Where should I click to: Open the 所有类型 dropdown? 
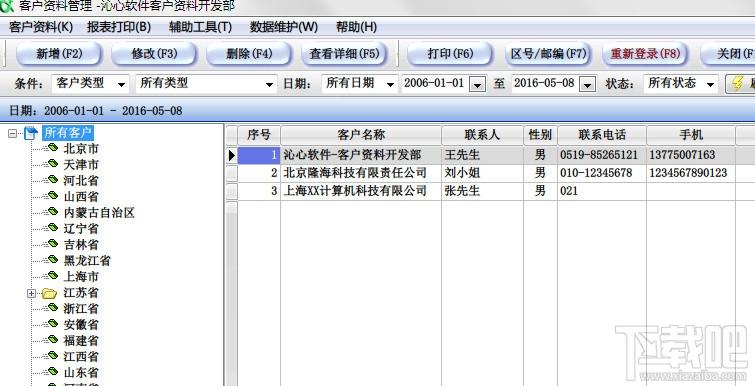(269, 85)
